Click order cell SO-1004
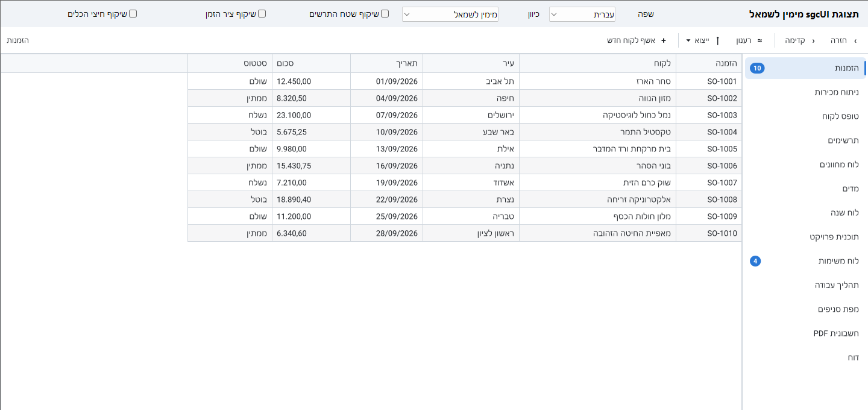This screenshot has width=868, height=410. coord(709,132)
